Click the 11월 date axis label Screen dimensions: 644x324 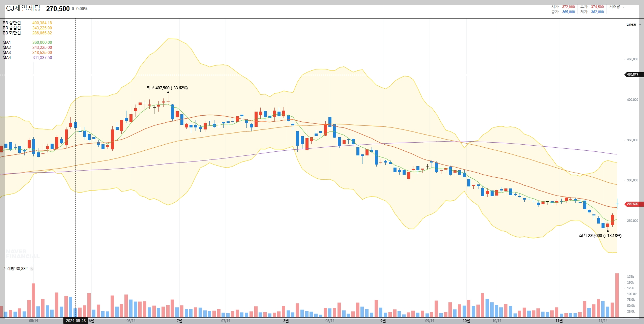(x=559, y=321)
